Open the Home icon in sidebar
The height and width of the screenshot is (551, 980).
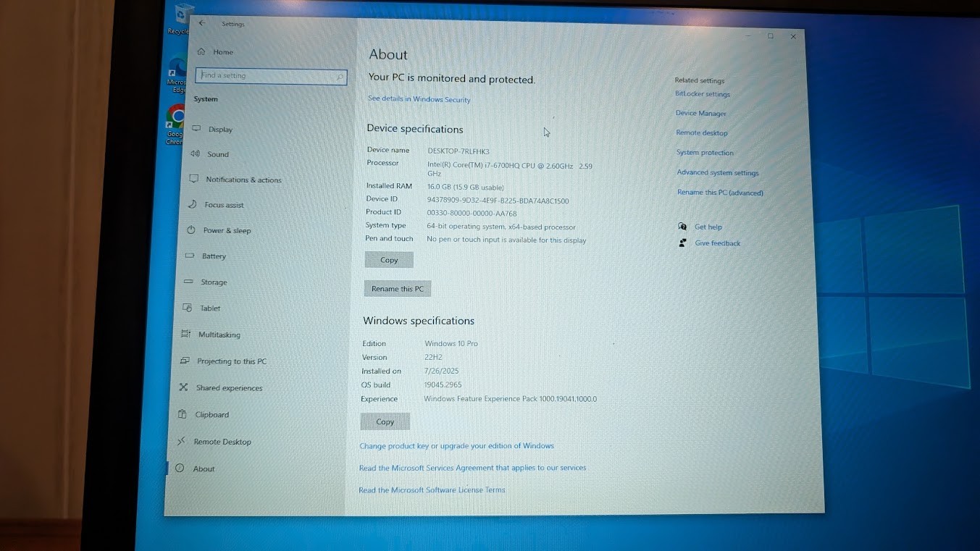click(201, 51)
